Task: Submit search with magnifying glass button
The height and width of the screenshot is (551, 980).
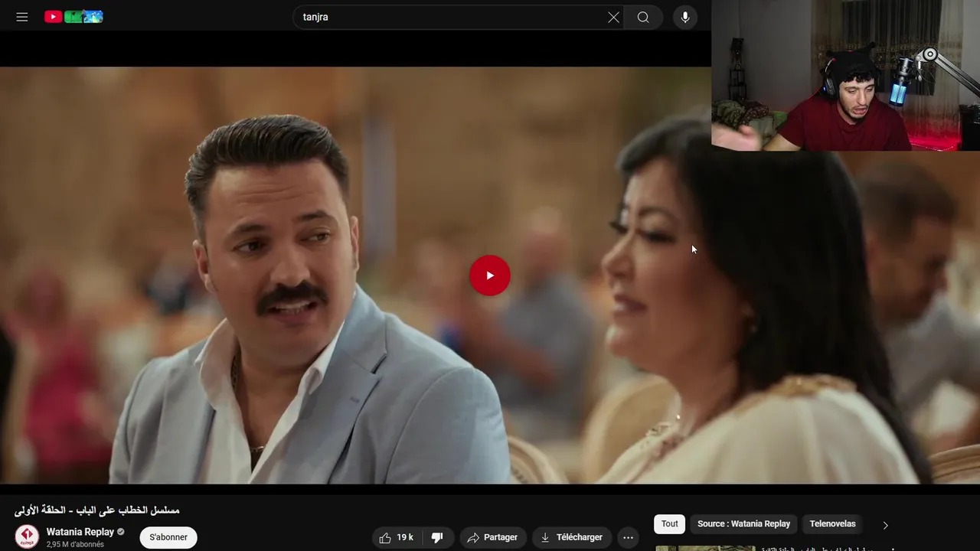Action: click(643, 17)
